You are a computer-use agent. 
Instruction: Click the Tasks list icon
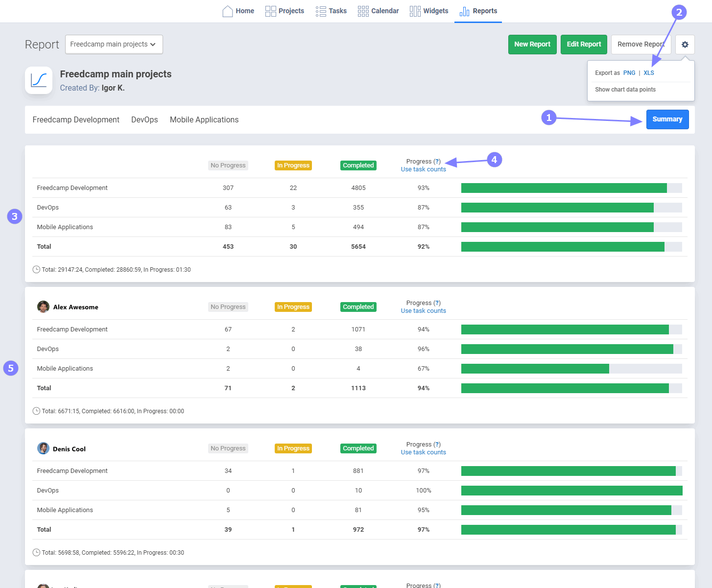(321, 11)
